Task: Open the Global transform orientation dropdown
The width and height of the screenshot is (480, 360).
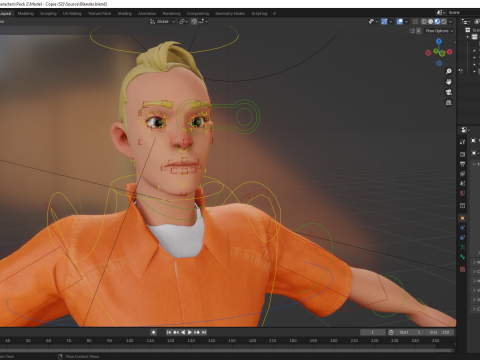Action: [x=162, y=21]
